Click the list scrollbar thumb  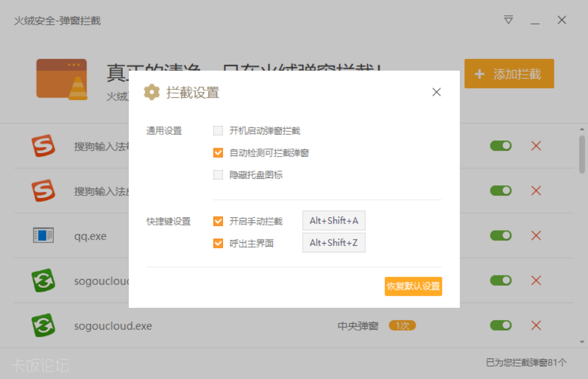click(x=582, y=154)
